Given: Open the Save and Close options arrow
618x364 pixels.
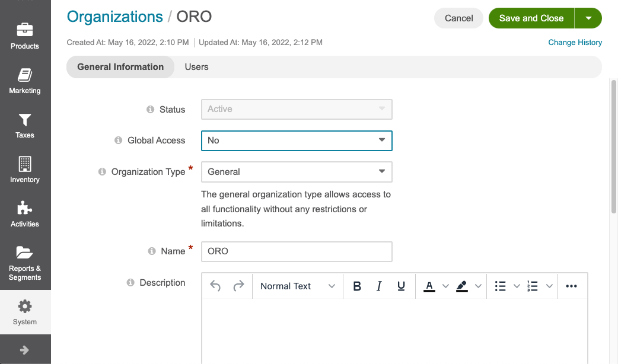Looking at the screenshot, I should coord(588,18).
